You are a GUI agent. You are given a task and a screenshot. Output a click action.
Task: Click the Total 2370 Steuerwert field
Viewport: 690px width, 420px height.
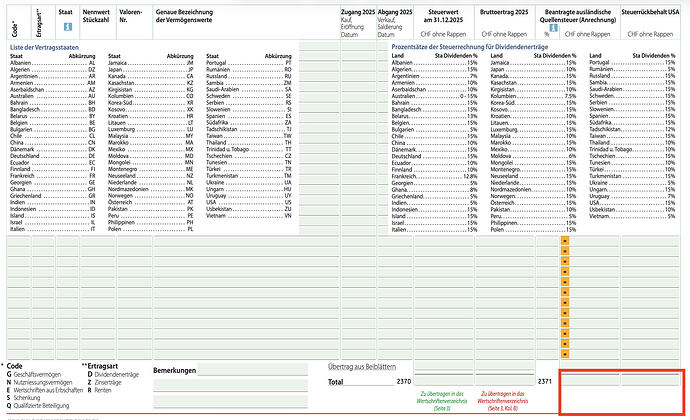click(x=444, y=381)
